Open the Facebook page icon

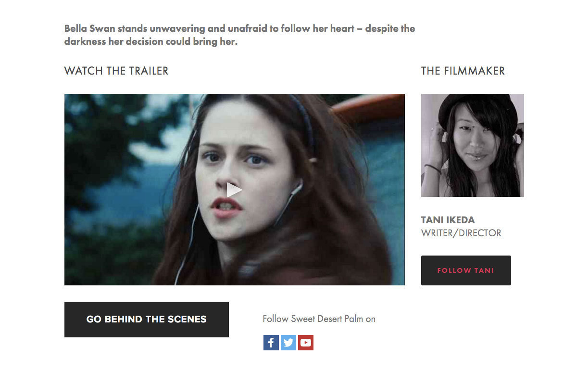tap(271, 343)
